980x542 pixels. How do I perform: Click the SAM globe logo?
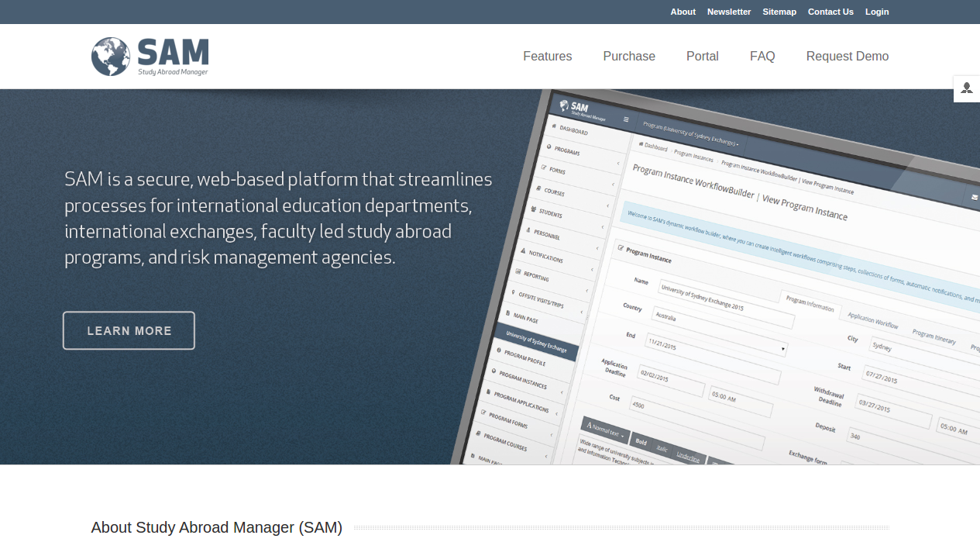tap(150, 57)
